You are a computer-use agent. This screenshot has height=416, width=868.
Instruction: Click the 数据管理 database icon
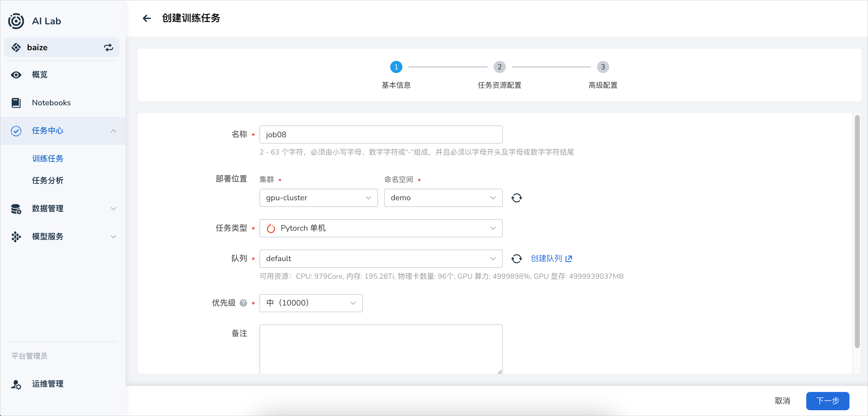click(16, 209)
